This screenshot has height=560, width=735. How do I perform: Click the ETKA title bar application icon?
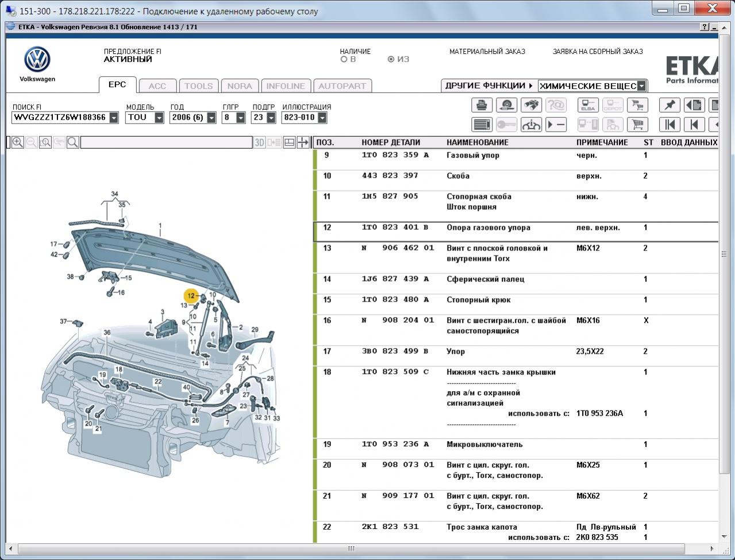point(11,27)
